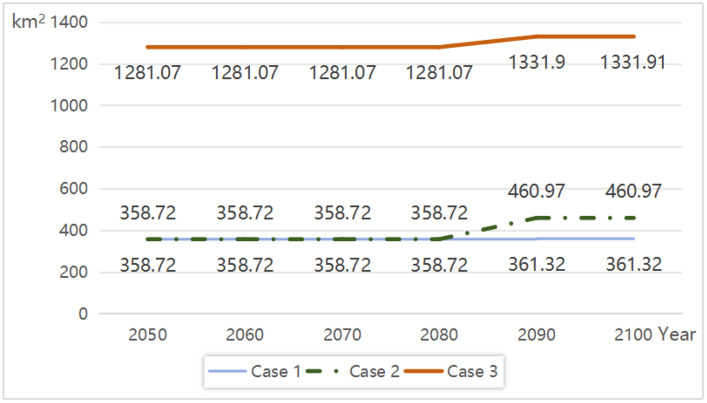Select the Case 3 legend entry
707x403 pixels.
[451, 371]
